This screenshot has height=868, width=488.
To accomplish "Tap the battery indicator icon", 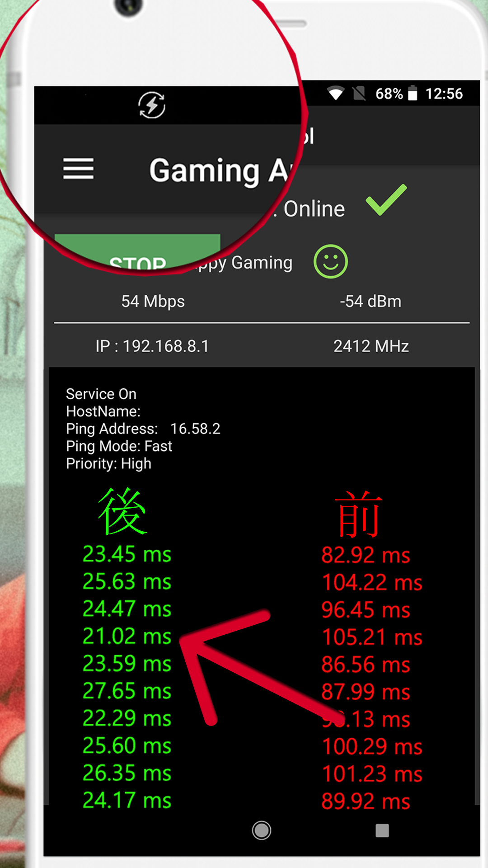I will click(x=412, y=93).
